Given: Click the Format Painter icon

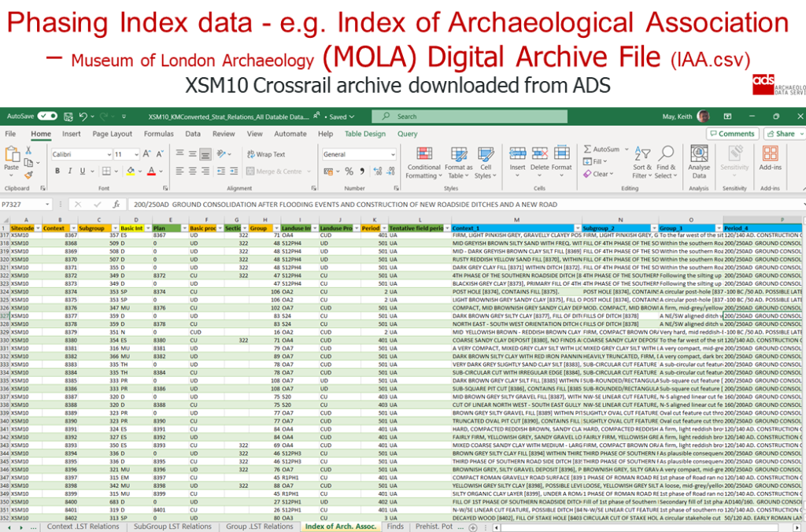Looking at the screenshot, I should pyautogui.click(x=27, y=175).
